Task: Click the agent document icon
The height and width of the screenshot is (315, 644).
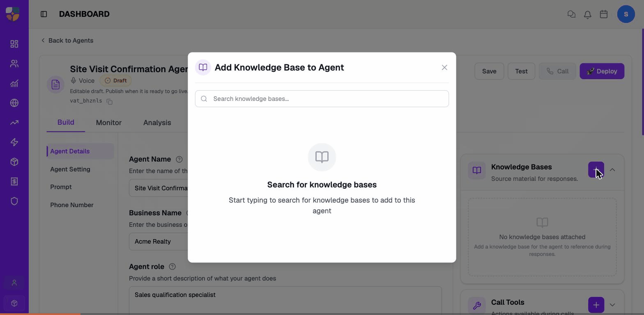Action: tap(55, 85)
